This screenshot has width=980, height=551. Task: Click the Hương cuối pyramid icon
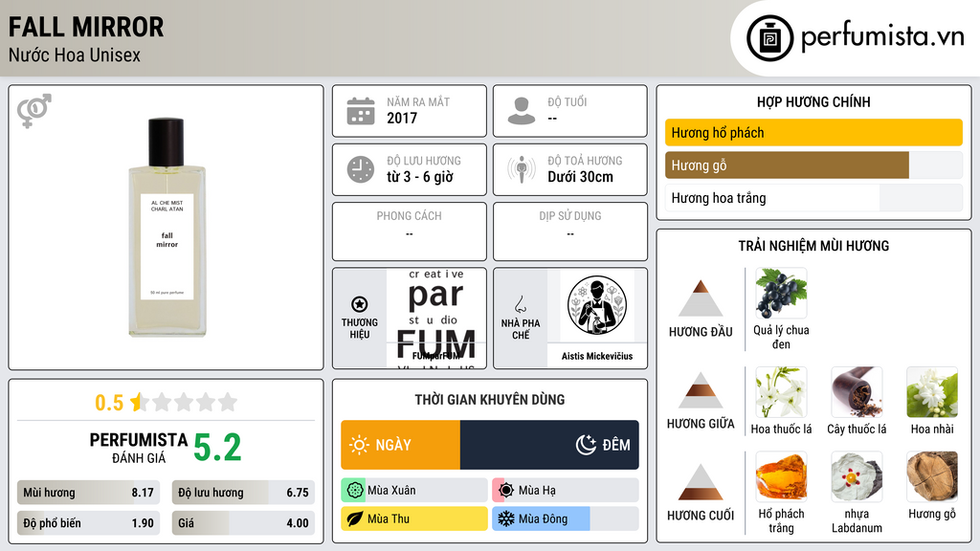click(x=701, y=482)
